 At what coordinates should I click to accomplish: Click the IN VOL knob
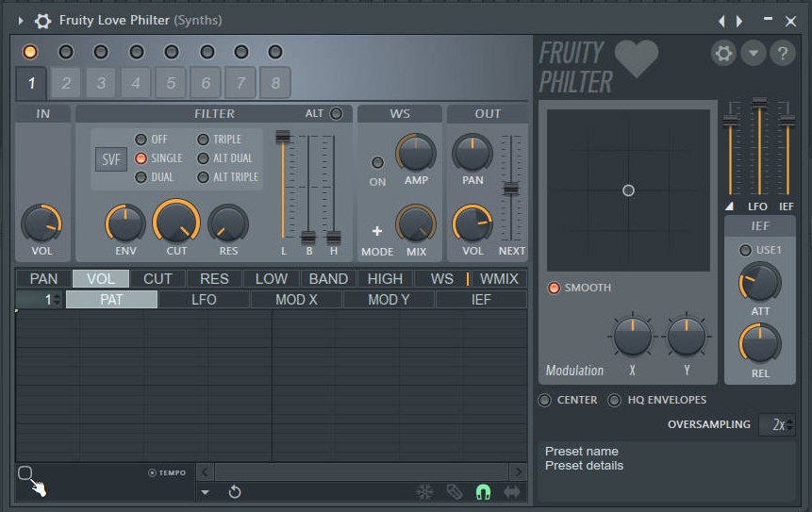[41, 223]
